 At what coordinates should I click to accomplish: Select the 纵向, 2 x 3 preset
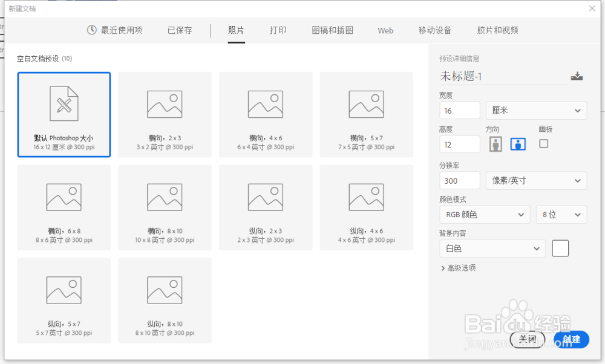coord(265,207)
